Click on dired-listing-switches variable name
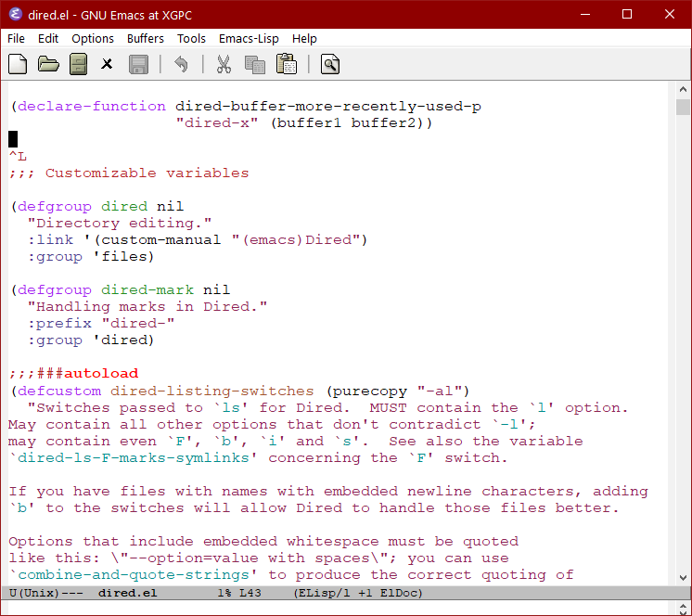This screenshot has width=692, height=616. 211,391
